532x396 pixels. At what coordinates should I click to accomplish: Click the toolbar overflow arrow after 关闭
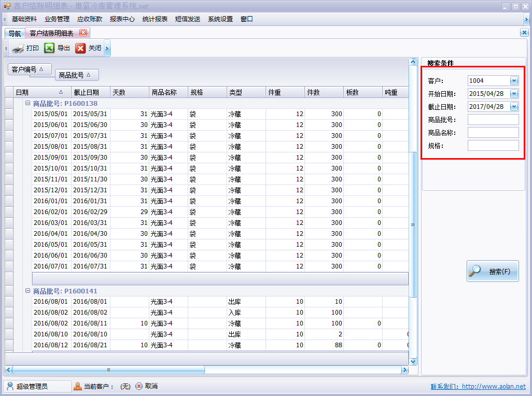pyautogui.click(x=107, y=48)
